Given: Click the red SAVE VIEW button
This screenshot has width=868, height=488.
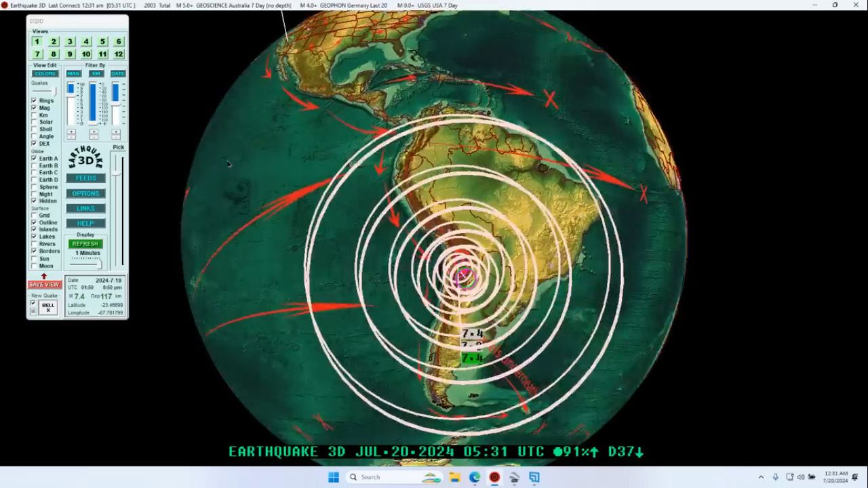Looking at the screenshot, I should click(44, 285).
